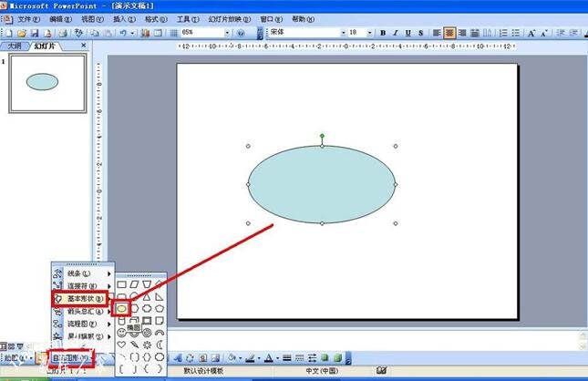The image size is (588, 381).
Task: Increase font size with large A icon
Action: tap(531, 33)
